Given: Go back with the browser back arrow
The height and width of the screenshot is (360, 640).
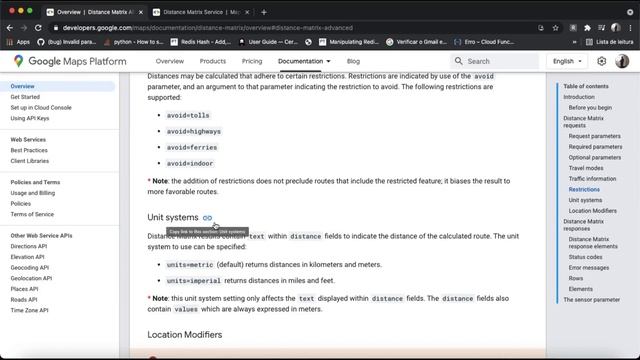Looking at the screenshot, I should [10, 28].
